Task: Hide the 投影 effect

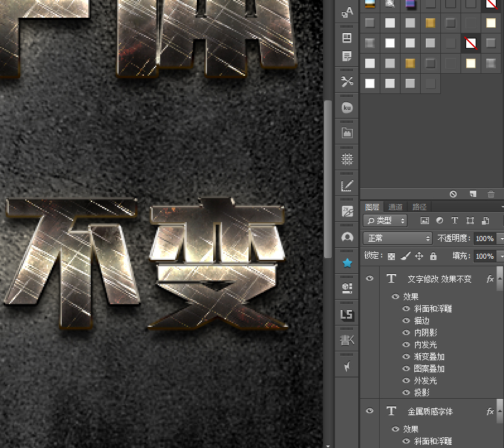Action: (406, 392)
